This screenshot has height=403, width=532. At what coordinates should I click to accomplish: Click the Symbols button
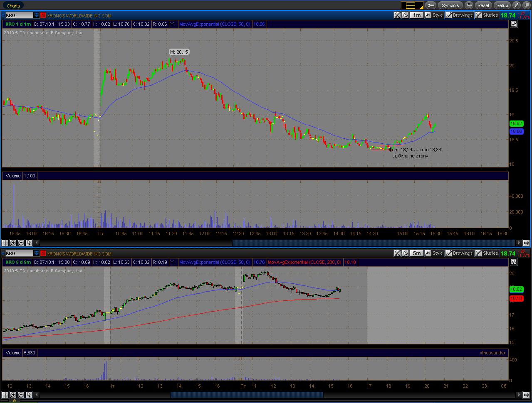coord(450,5)
